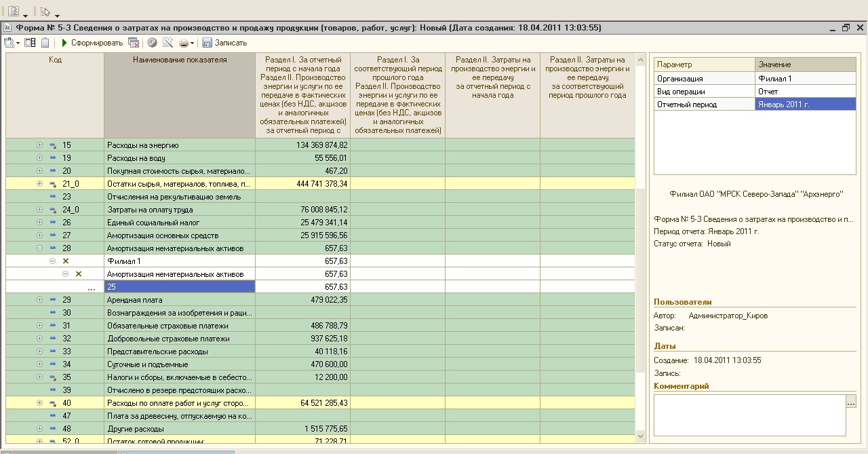
Task: Click the ellipsis button next to Комментарий field
Action: (x=851, y=402)
